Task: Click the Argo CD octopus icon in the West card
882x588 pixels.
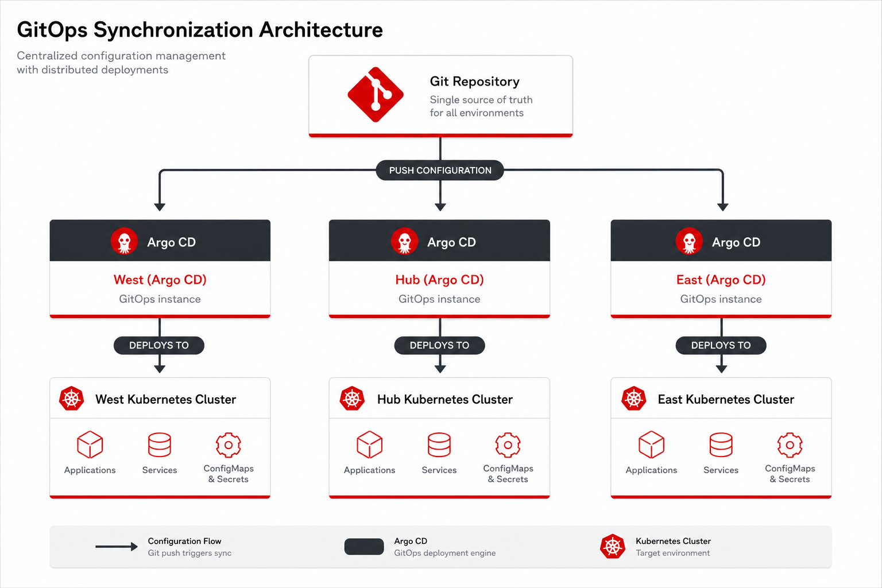Action: click(124, 241)
